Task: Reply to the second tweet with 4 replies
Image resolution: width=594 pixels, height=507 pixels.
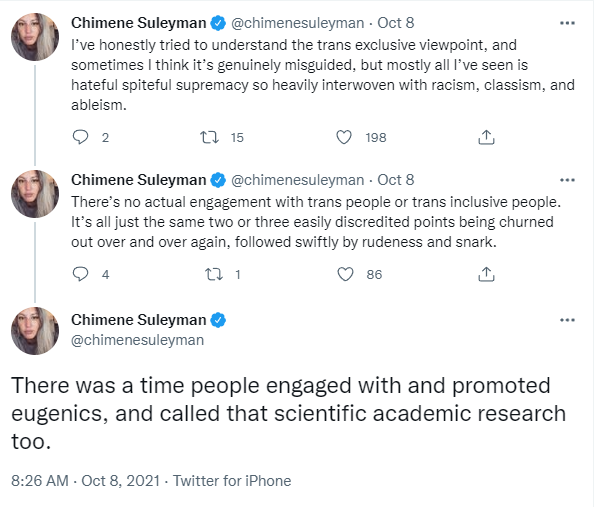Action: coord(80,274)
